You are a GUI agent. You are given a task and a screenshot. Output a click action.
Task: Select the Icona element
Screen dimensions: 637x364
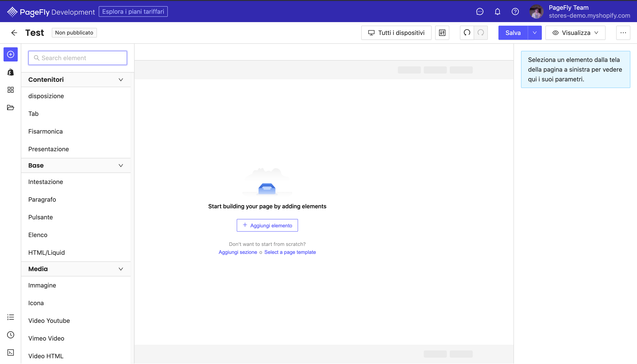(x=76, y=303)
